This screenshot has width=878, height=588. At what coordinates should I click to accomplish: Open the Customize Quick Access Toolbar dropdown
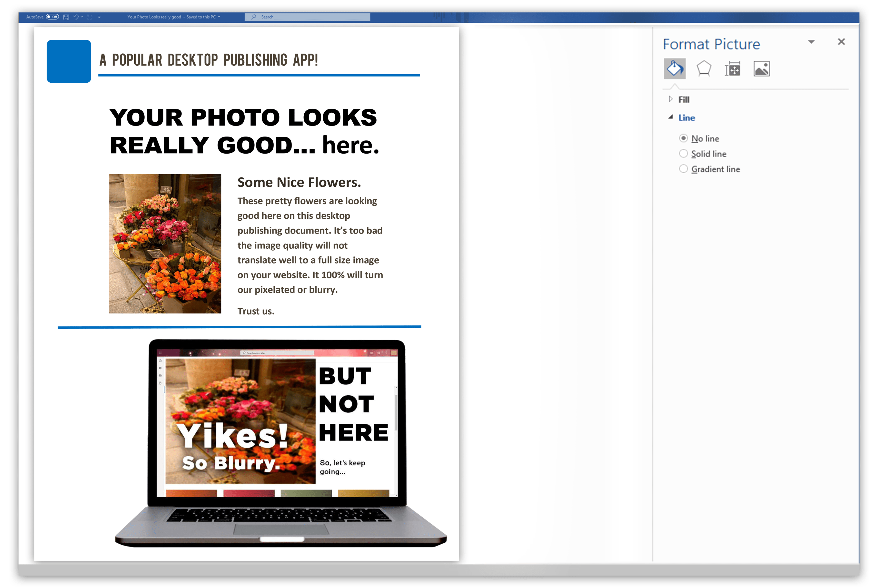[100, 17]
